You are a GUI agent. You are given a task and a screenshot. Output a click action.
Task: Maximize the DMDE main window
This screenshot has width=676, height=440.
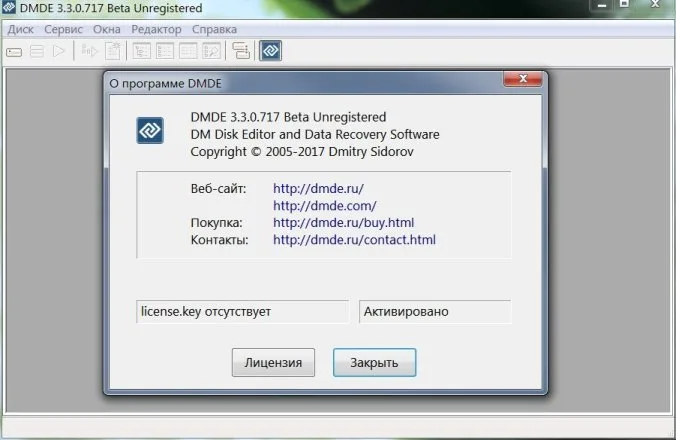pyautogui.click(x=624, y=5)
